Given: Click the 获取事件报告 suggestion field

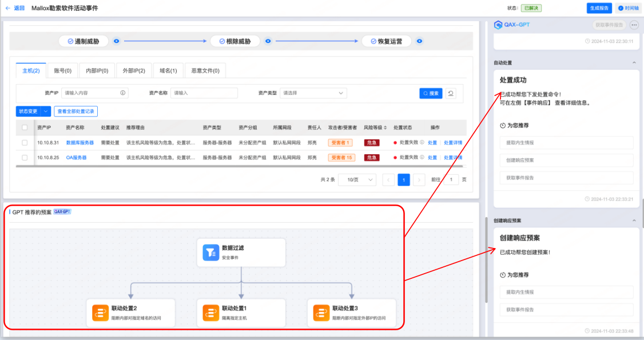Looking at the screenshot, I should [x=566, y=178].
